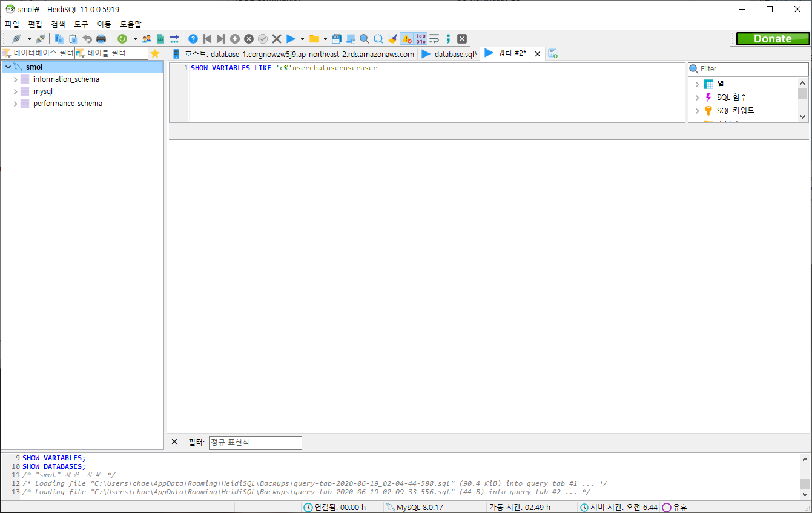Screen dimensions: 812x513
Task: Close the result filter panel X
Action: (174, 442)
